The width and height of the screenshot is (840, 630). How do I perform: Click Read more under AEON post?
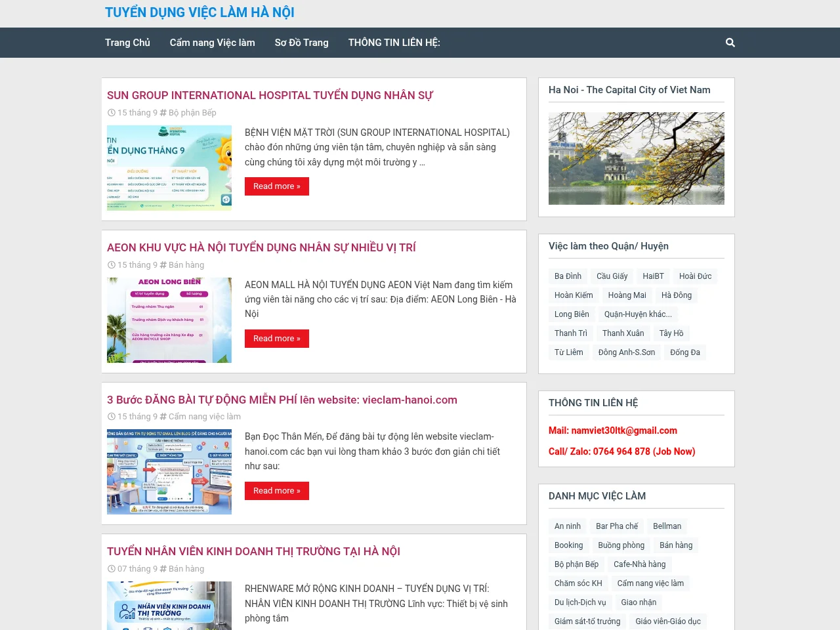coord(277,339)
